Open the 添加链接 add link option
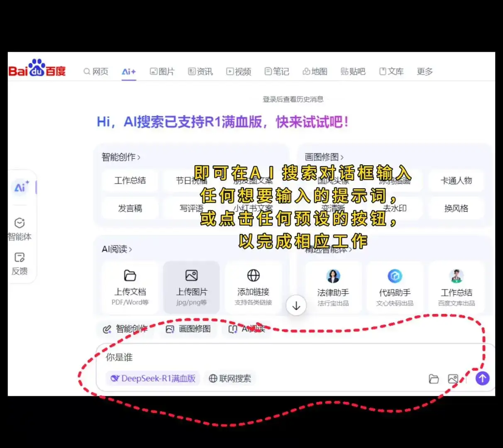The width and height of the screenshot is (503, 448). 254,275
